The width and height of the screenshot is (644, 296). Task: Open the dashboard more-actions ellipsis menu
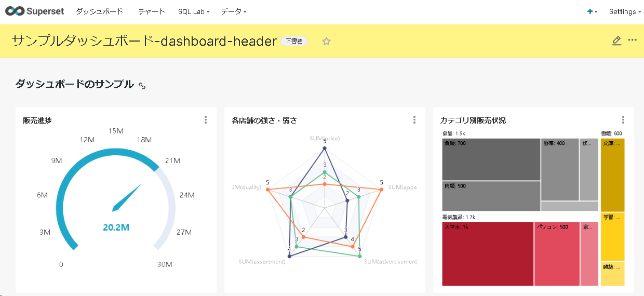tap(633, 41)
